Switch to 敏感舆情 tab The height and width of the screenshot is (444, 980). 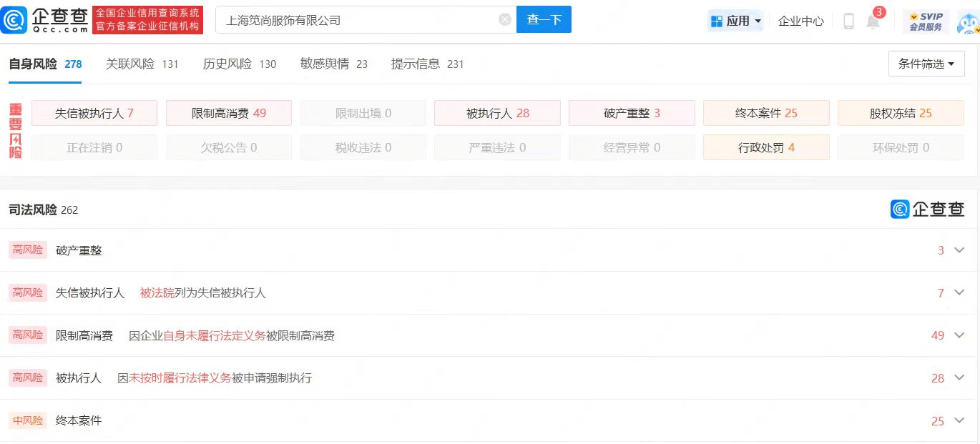click(334, 64)
